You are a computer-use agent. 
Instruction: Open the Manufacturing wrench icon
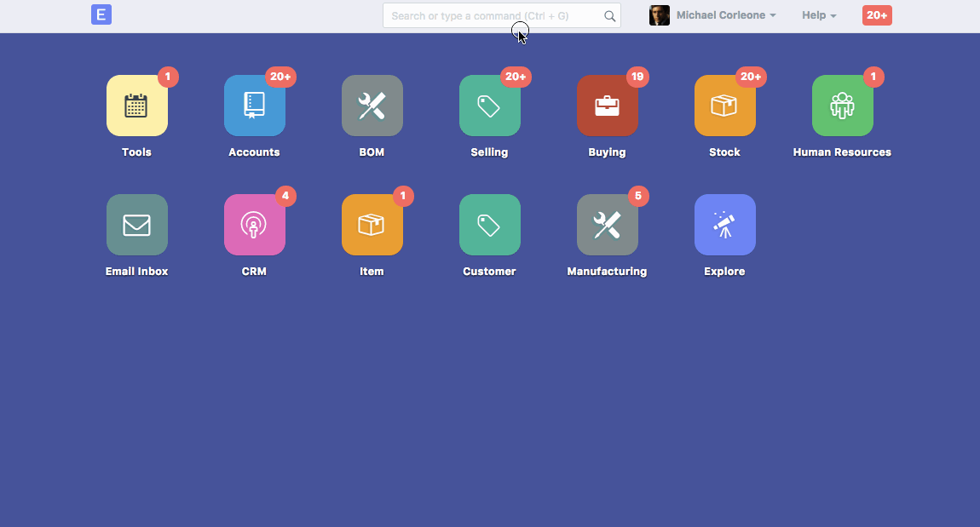pos(607,225)
